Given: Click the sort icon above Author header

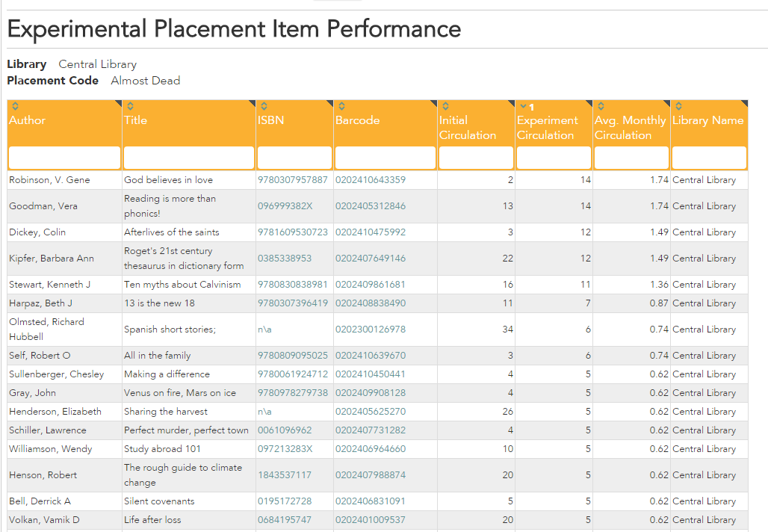Looking at the screenshot, I should [15, 107].
